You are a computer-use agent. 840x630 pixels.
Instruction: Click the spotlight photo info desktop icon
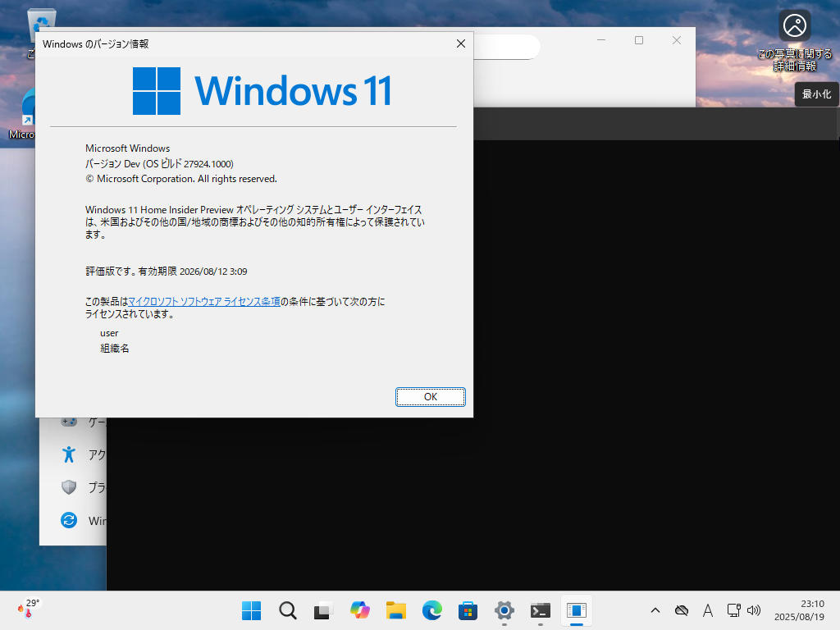(x=794, y=41)
